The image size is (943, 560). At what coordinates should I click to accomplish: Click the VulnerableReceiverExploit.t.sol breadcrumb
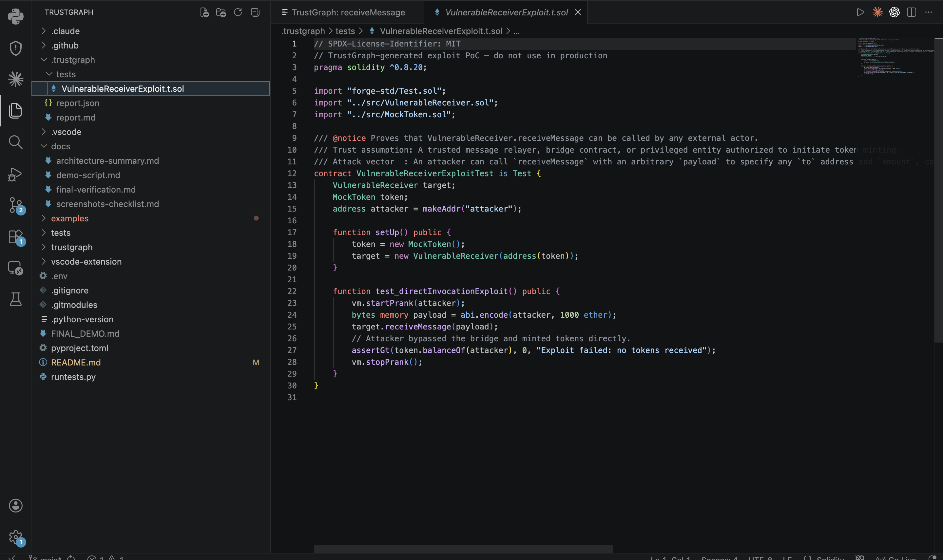click(x=441, y=31)
